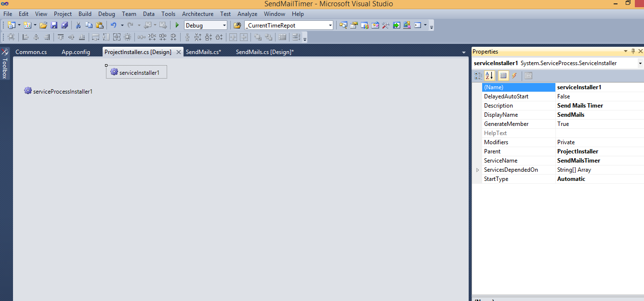Open the _CurrentTimeRepot search dropdown
Image resolution: width=644 pixels, height=301 pixels.
tap(330, 25)
